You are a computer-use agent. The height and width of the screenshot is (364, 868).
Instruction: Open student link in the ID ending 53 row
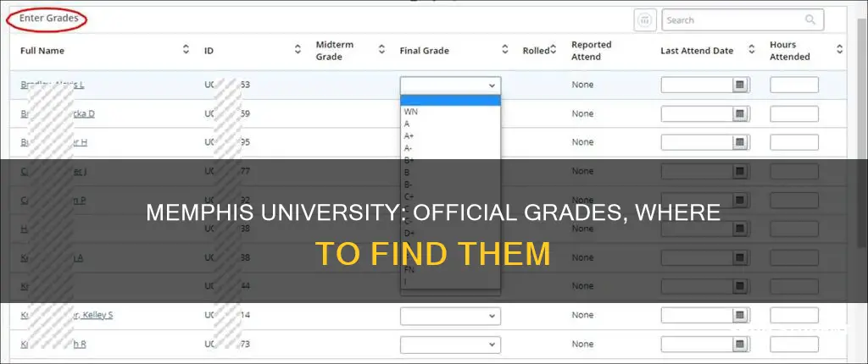click(x=52, y=85)
